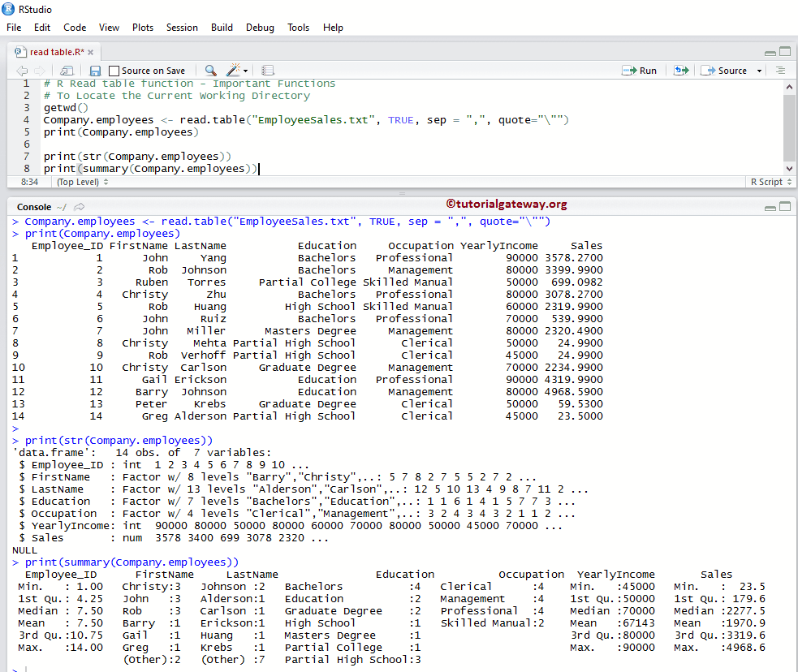The height and width of the screenshot is (672, 798).
Task: Click the Source button
Action: [725, 71]
